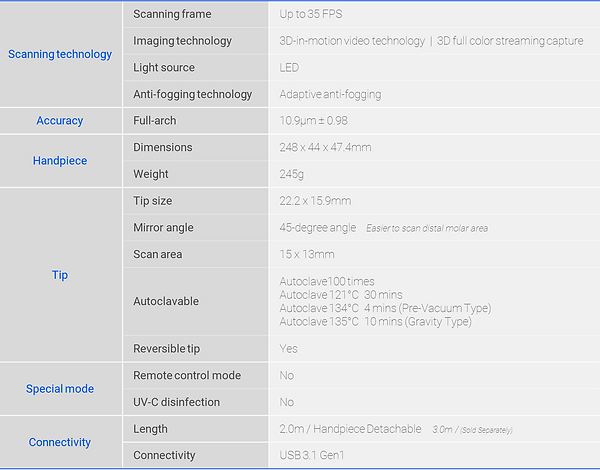Select the Scanning technology category heading
Image resolution: width=600 pixels, height=470 pixels.
pos(60,54)
